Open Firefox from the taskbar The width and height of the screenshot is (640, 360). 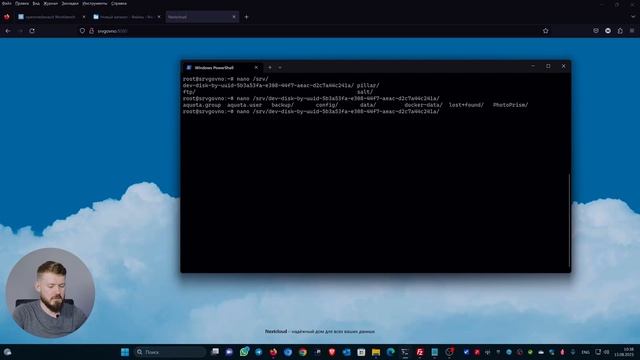pos(273,352)
